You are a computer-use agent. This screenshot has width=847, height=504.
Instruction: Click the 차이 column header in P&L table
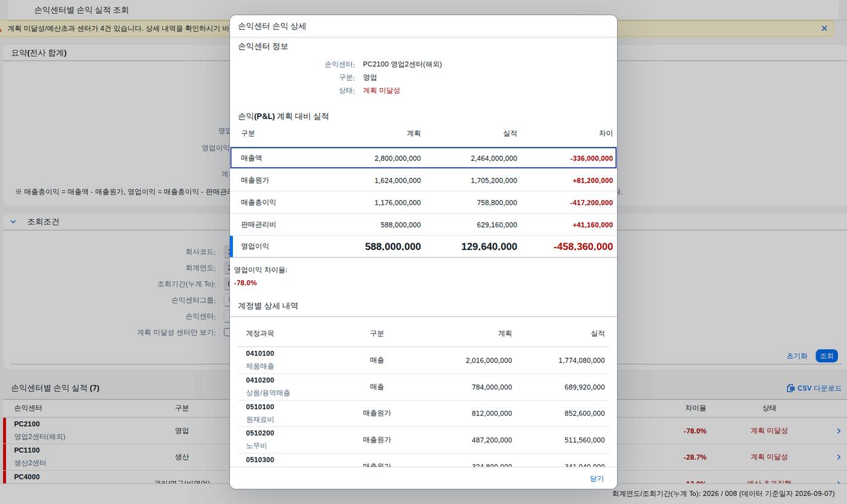[x=606, y=133]
